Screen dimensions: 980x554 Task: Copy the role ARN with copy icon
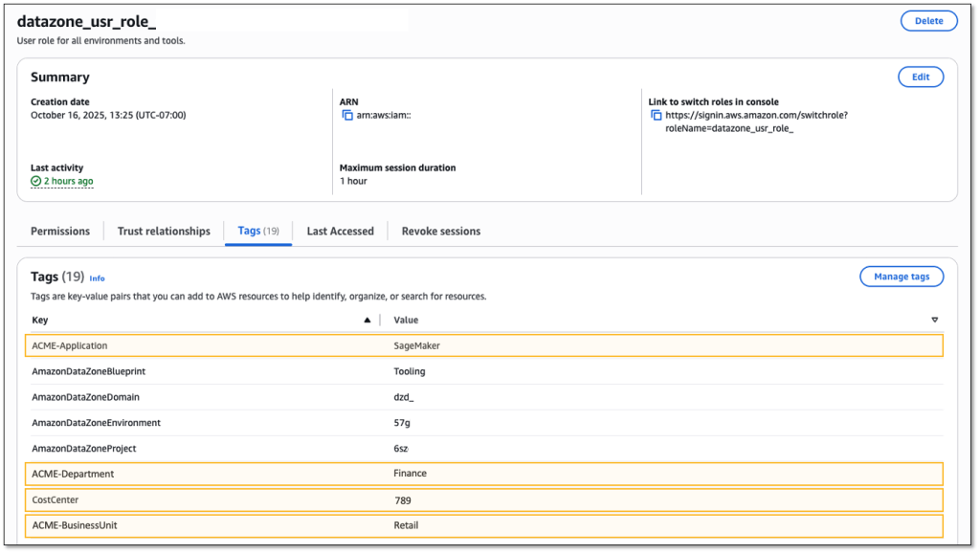click(347, 116)
